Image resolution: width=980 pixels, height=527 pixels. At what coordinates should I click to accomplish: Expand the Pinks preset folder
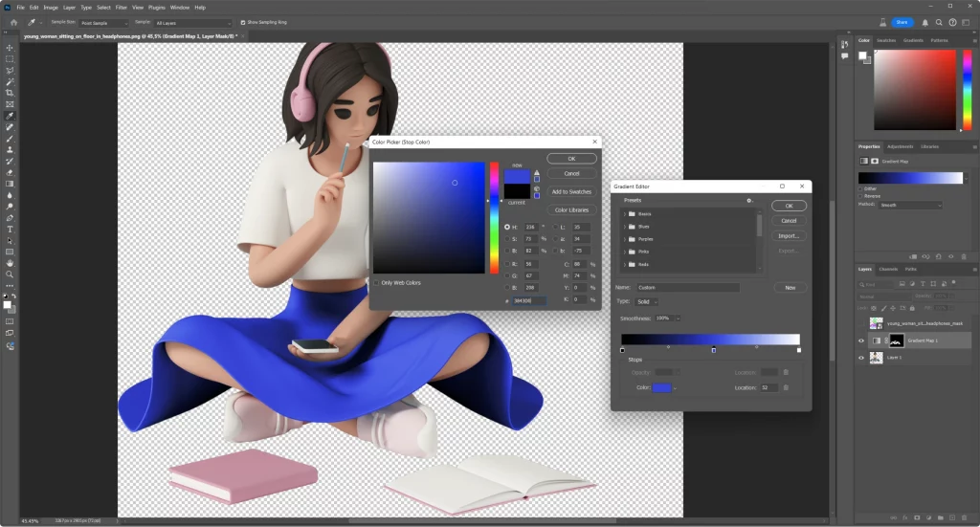(x=624, y=252)
